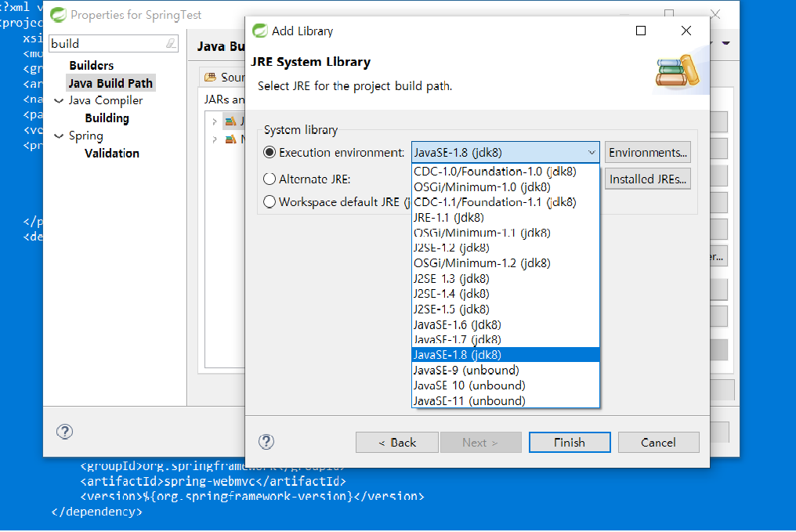Open the Environments... button
This screenshot has width=796, height=532.
pos(648,152)
